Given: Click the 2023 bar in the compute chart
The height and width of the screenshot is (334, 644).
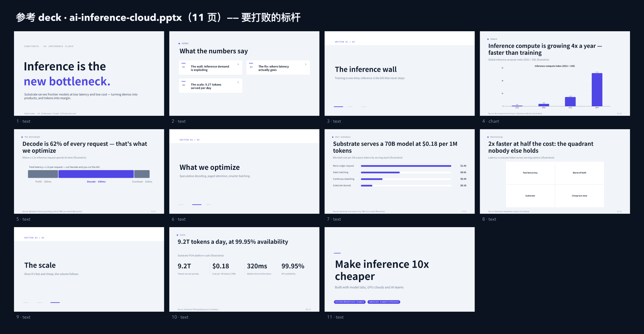Looking at the screenshot, I should [570, 102].
